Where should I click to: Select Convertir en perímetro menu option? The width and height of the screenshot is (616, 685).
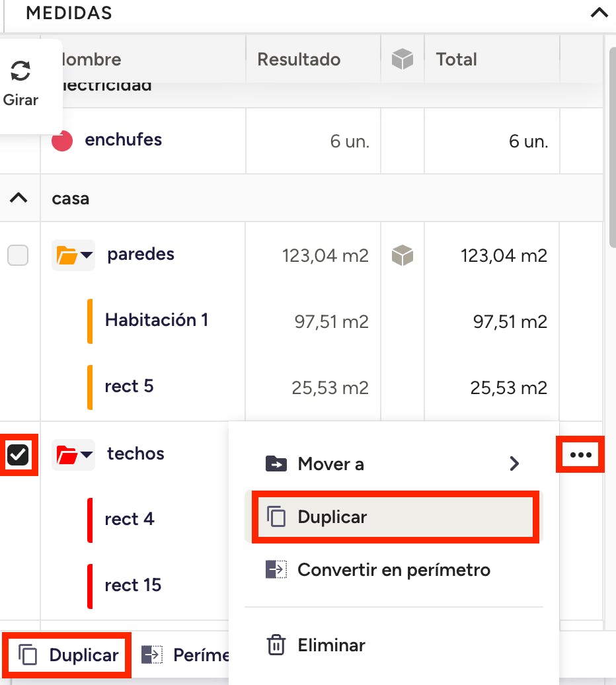point(393,570)
